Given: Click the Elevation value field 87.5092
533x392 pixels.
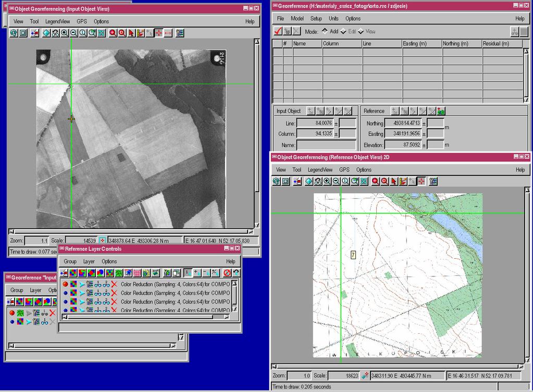Looking at the screenshot, I should click(x=403, y=145).
